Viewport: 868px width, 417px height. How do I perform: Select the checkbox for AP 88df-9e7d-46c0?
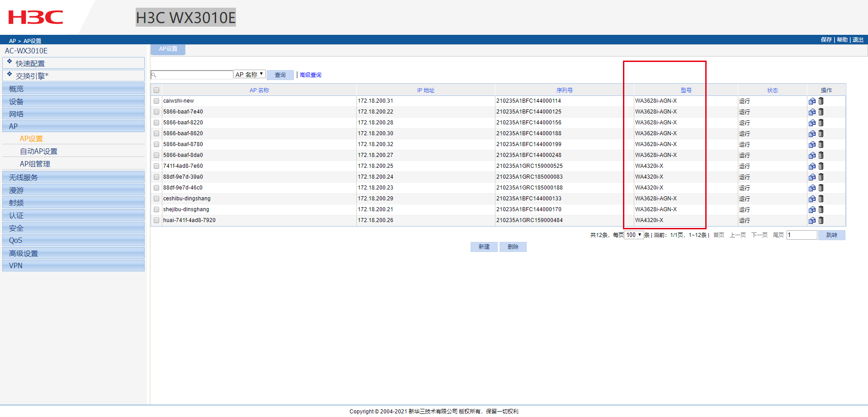pos(156,188)
